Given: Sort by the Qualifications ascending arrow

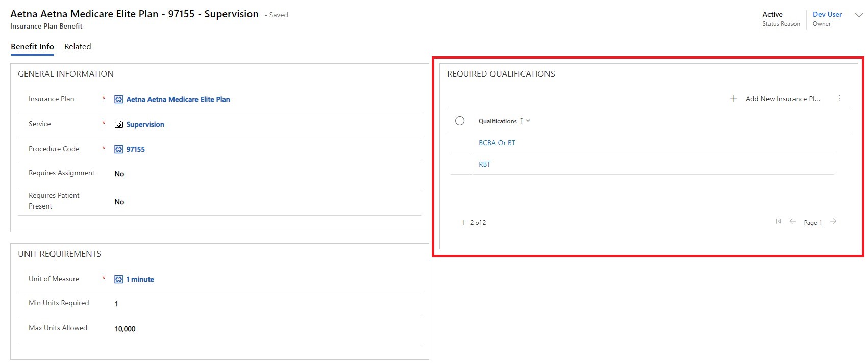Looking at the screenshot, I should pos(522,121).
